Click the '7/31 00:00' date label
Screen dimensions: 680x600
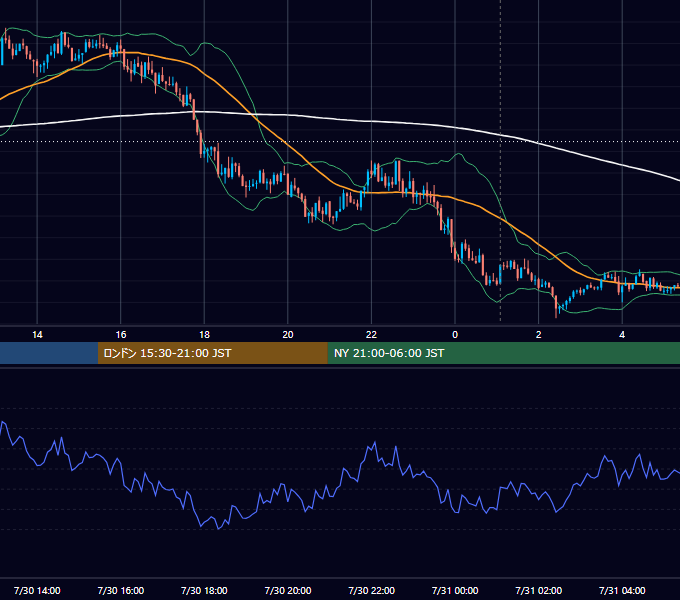(455, 590)
